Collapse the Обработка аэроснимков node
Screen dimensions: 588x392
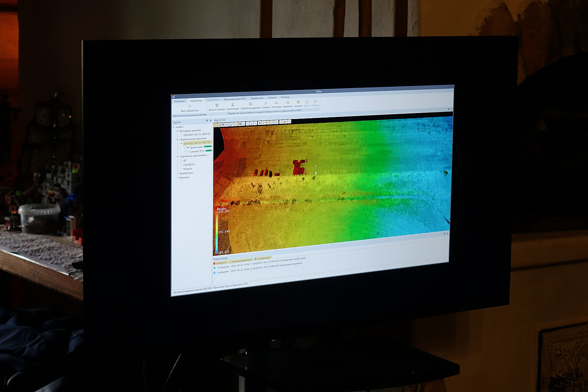177,156
